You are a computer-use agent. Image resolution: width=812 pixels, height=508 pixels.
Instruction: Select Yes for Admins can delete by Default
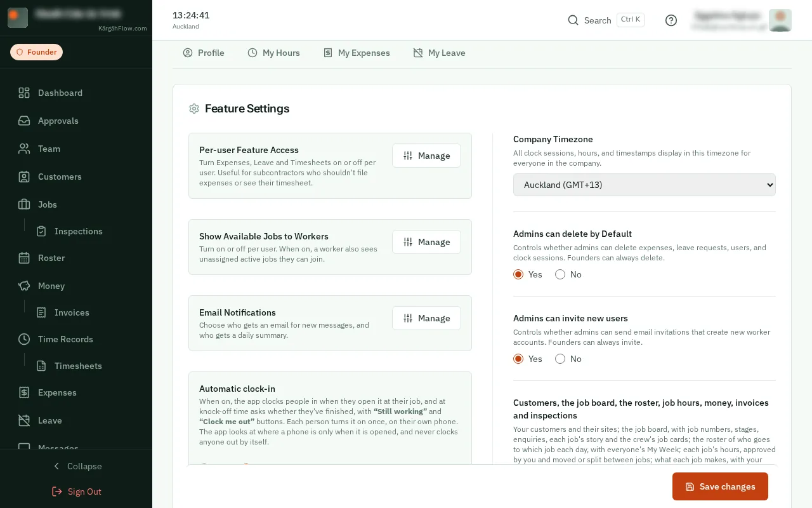[518, 274]
